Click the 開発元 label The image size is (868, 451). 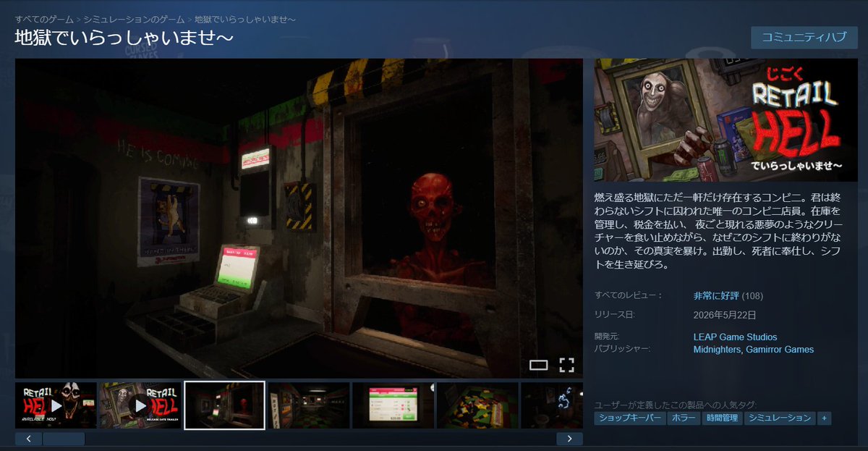tap(608, 337)
